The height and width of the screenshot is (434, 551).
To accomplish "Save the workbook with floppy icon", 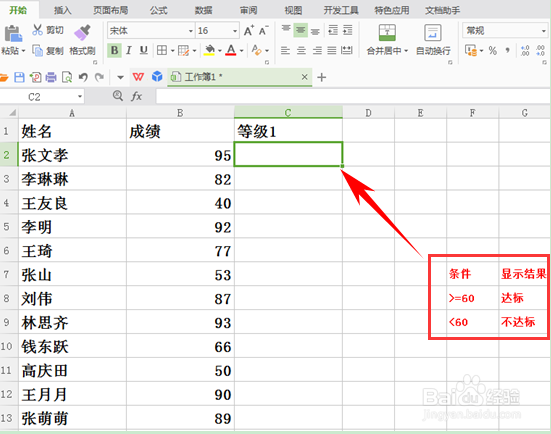I will pos(19,77).
